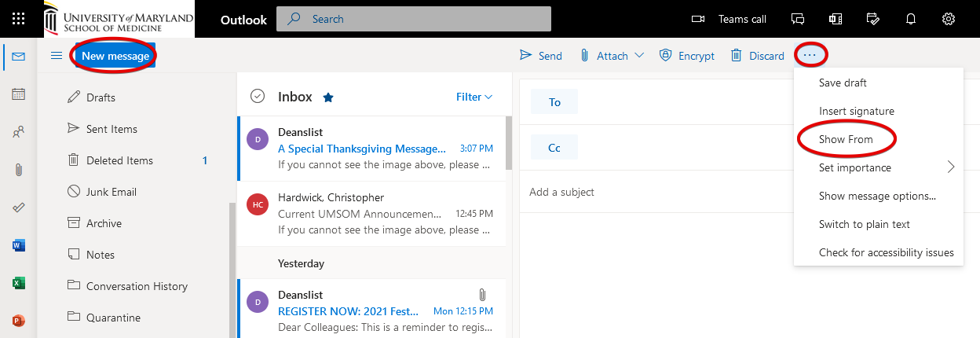Collapse the folder pane hamburger toggle
The height and width of the screenshot is (338, 980).
[57, 56]
